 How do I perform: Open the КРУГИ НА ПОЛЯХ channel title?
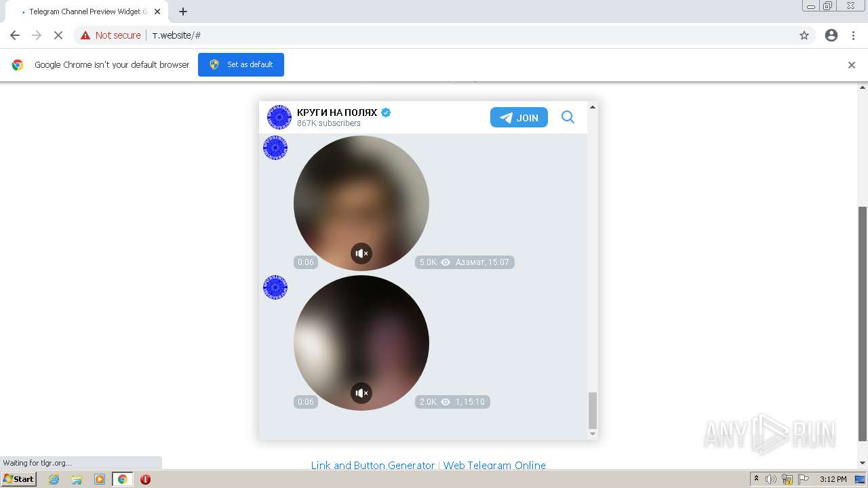[337, 113]
